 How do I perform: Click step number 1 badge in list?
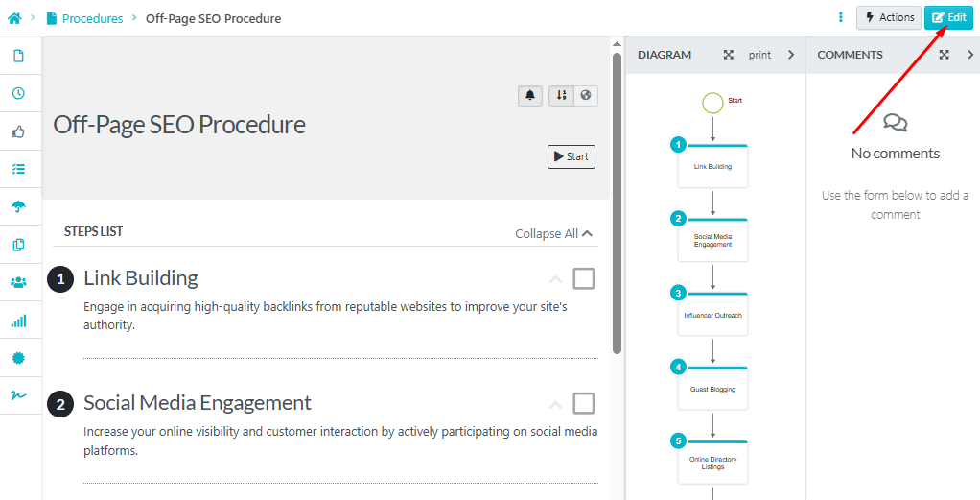point(60,279)
